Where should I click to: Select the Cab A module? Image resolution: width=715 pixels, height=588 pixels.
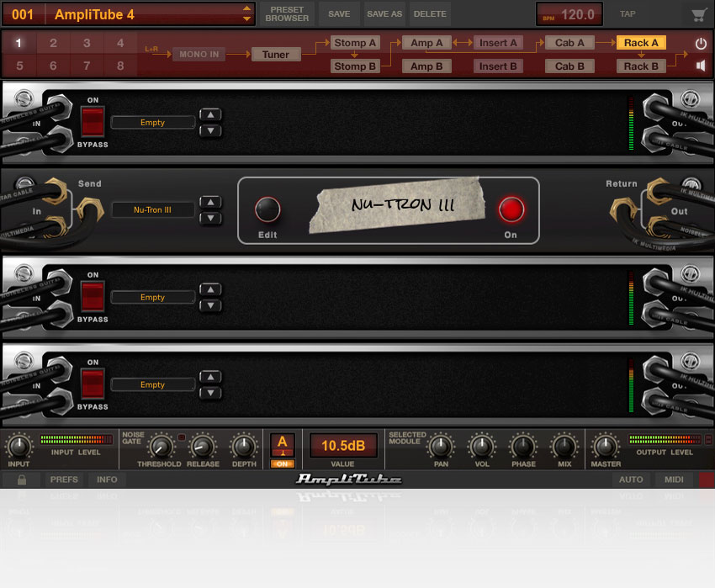[569, 43]
